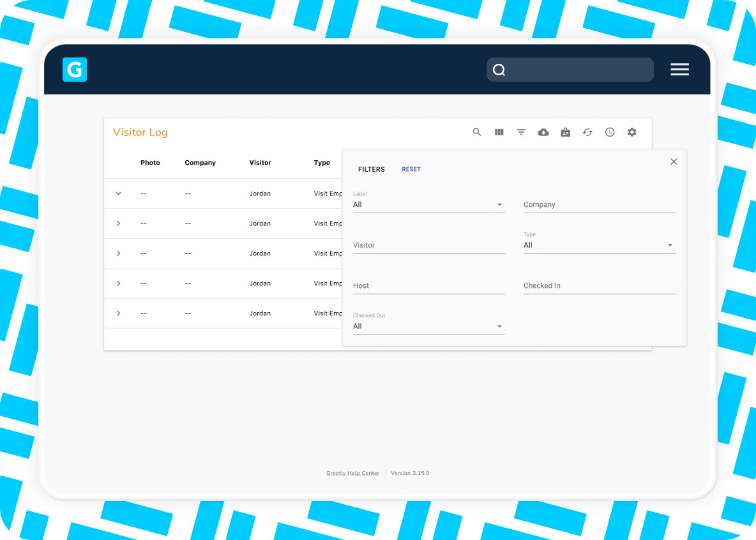Refresh the visitor log with the sync icon
This screenshot has height=540, width=756.
587,132
